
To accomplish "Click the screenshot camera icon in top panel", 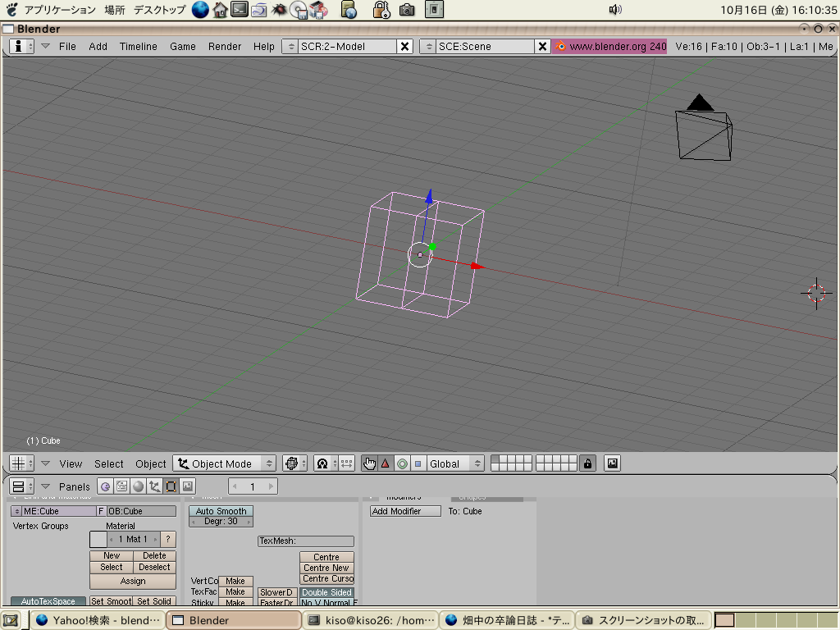I will click(407, 10).
